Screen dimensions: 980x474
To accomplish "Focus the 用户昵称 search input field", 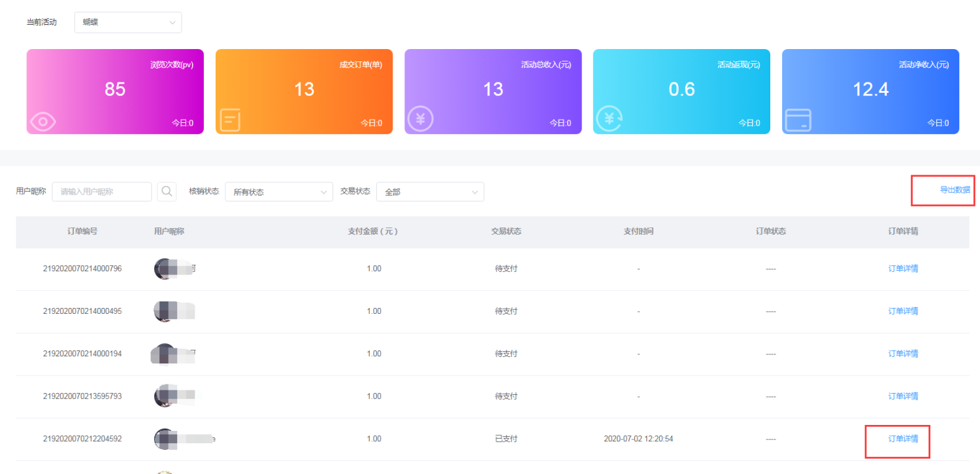I will point(102,192).
